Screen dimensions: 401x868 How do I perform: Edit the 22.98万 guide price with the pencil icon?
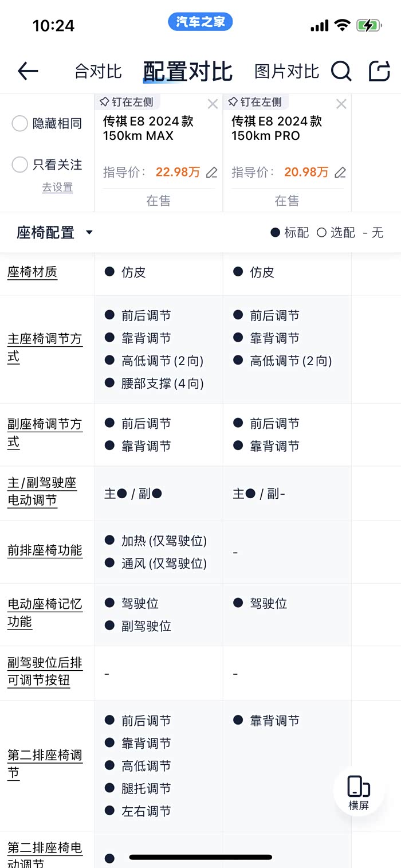[212, 172]
